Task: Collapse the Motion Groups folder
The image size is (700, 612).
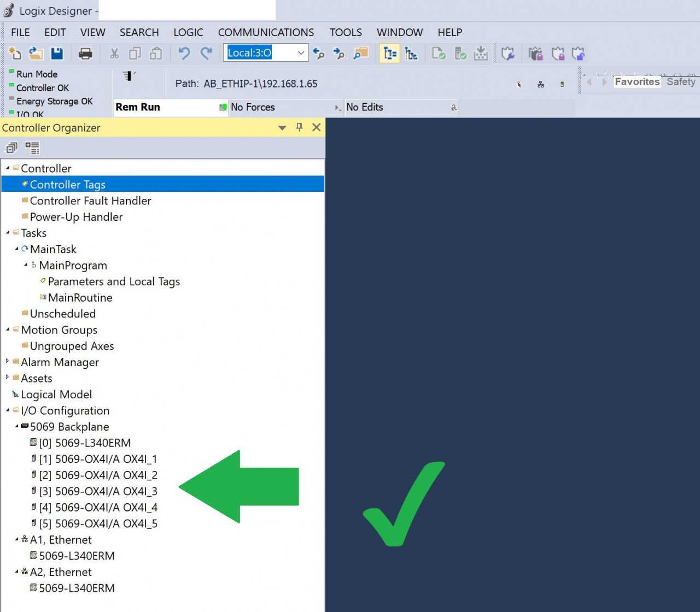Action: pyautogui.click(x=8, y=329)
